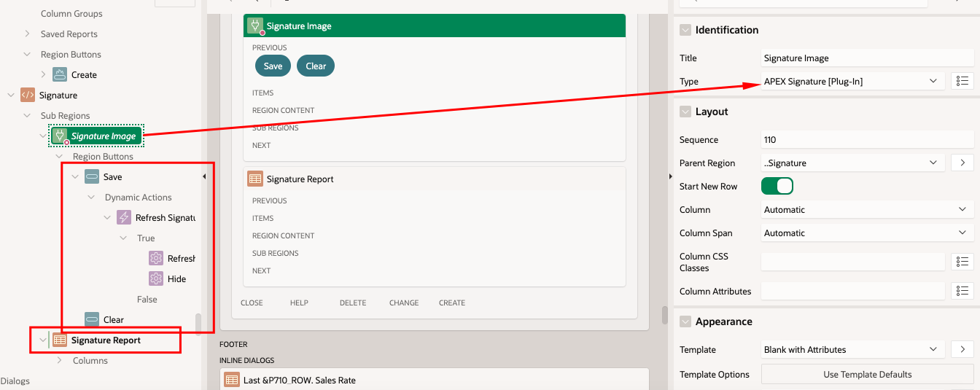Image resolution: width=980 pixels, height=390 pixels.
Task: Edit the Title field
Action: pos(868,58)
